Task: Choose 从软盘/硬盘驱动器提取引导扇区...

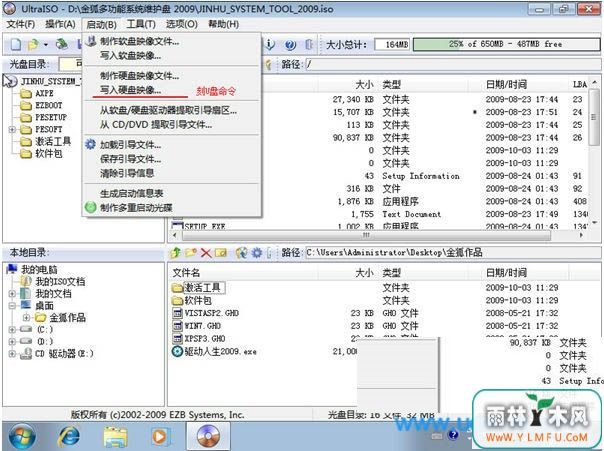Action: [172, 110]
